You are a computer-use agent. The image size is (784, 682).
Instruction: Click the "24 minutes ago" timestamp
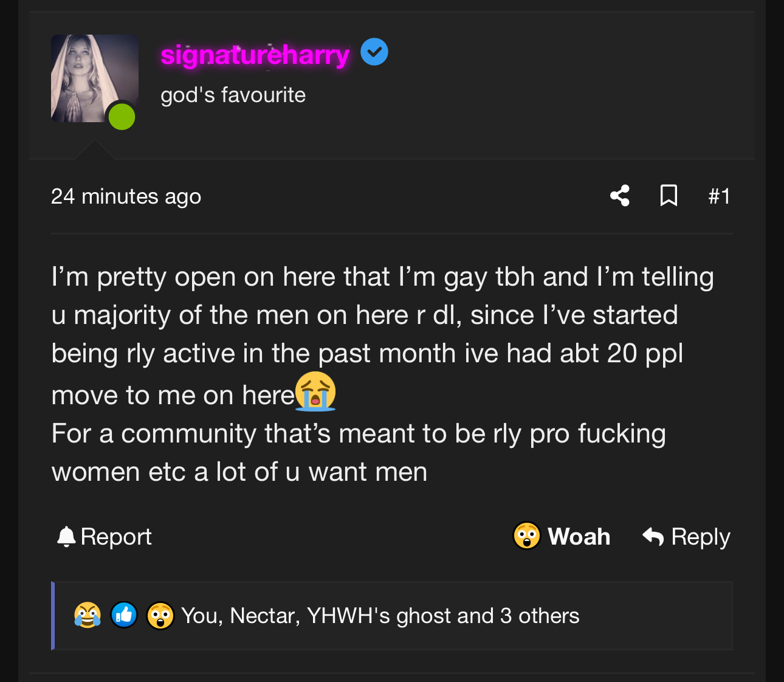point(126,196)
